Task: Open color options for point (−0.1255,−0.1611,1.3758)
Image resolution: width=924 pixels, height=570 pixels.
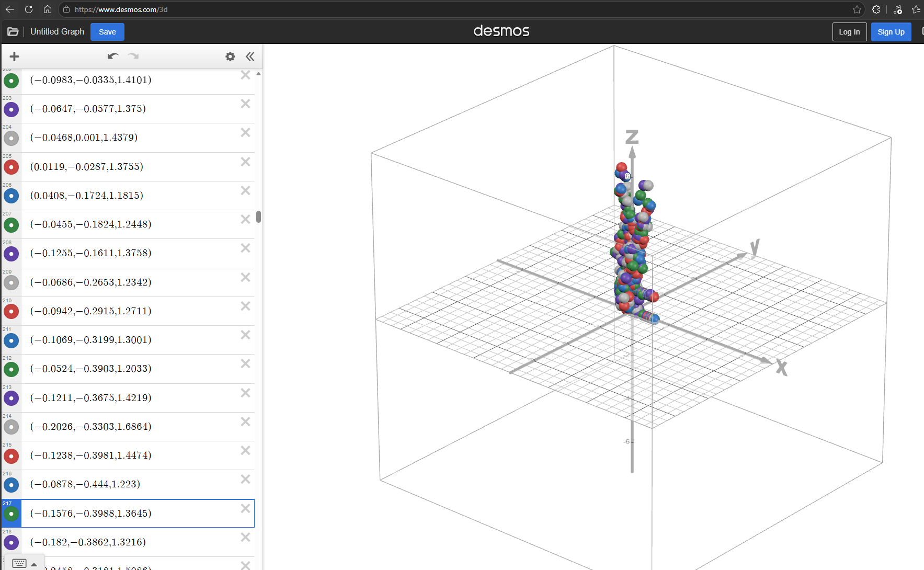Action: click(11, 254)
